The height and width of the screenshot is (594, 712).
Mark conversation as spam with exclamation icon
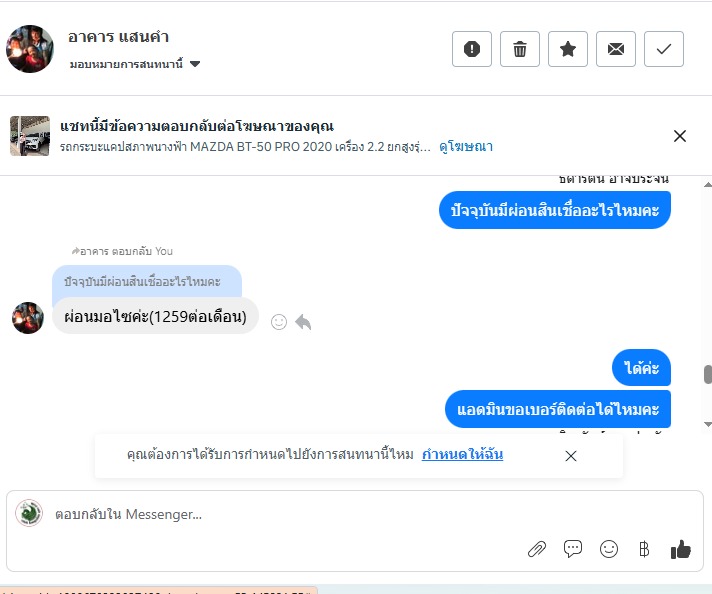pos(472,49)
